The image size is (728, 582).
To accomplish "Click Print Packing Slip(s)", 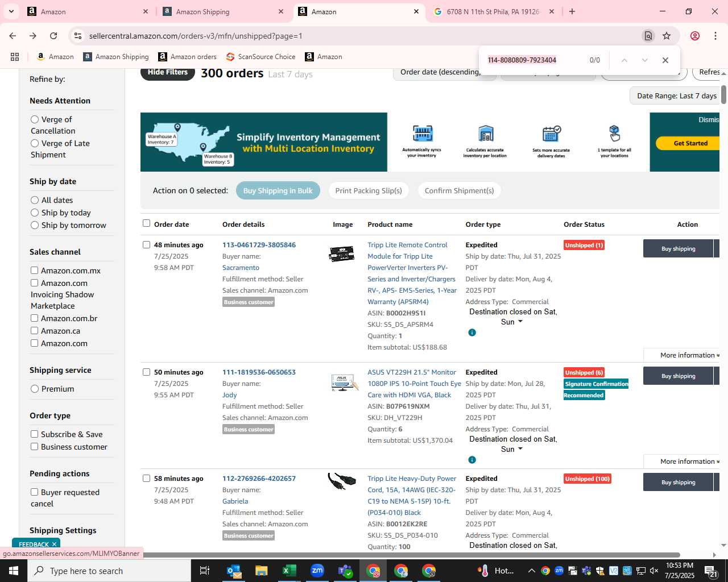I will tap(369, 190).
